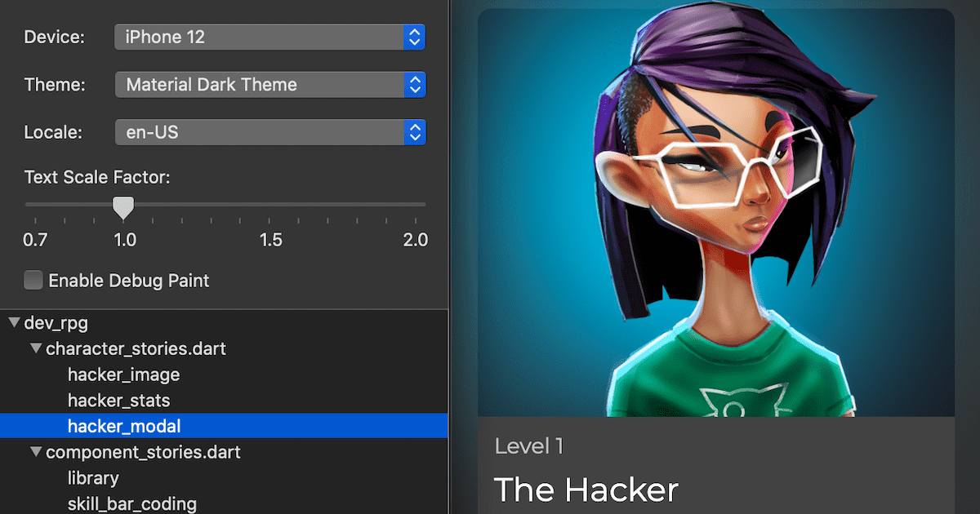Select the hacker_image story
The image size is (980, 514).
coord(123,374)
